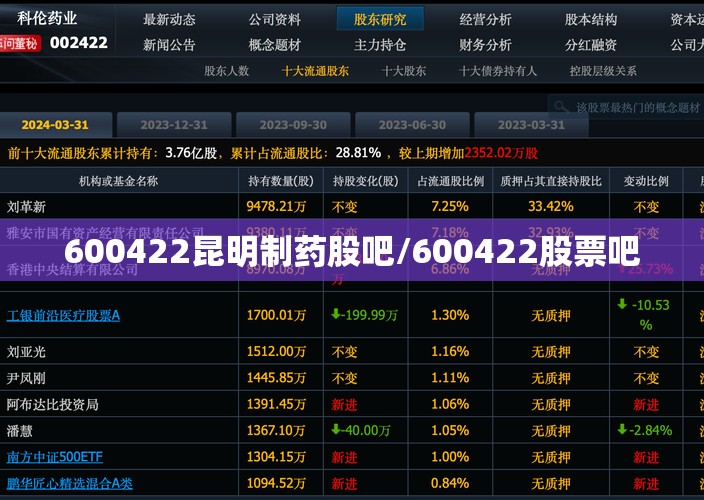Switch to 十大债券持有人 sub-tab
Image resolution: width=704 pixels, height=500 pixels.
click(497, 71)
